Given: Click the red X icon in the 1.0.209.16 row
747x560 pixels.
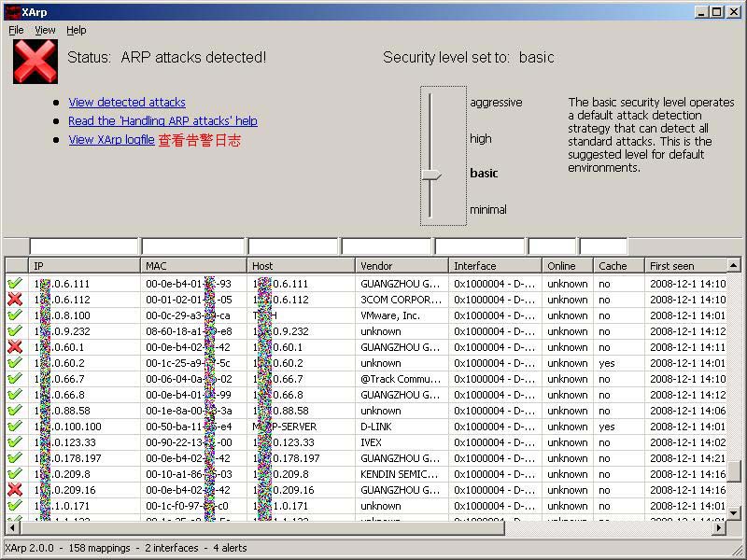Looking at the screenshot, I should 15,490.
